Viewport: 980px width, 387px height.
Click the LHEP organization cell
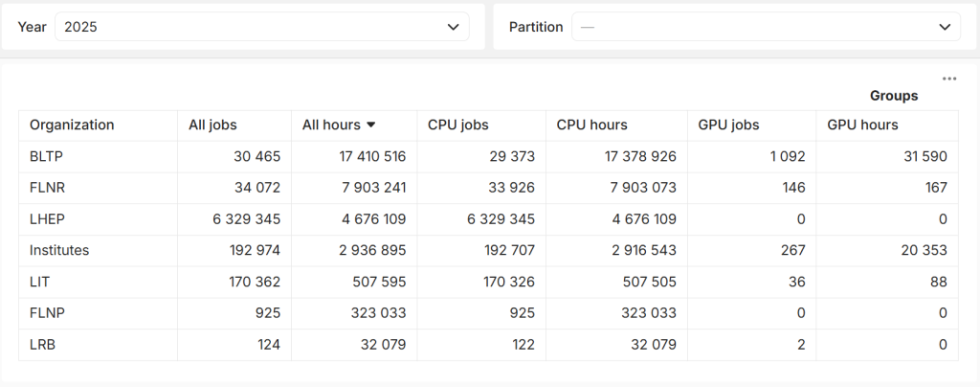(x=46, y=219)
